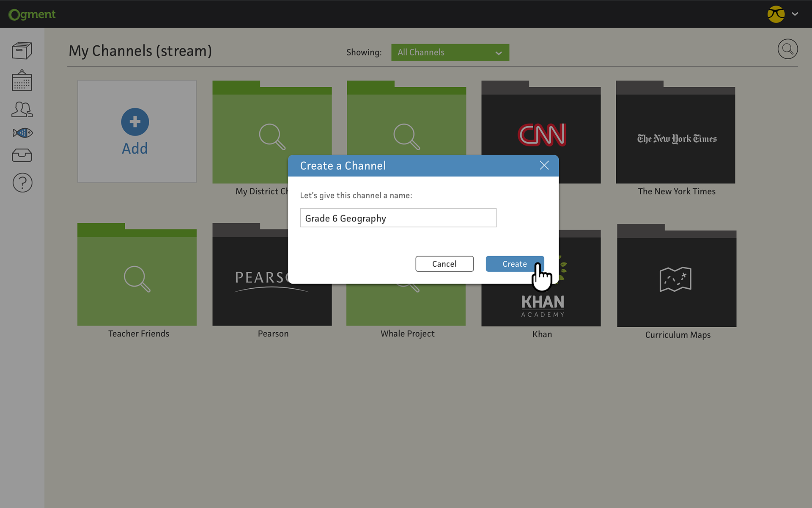Click the Create button
The height and width of the screenshot is (508, 812).
click(515, 264)
